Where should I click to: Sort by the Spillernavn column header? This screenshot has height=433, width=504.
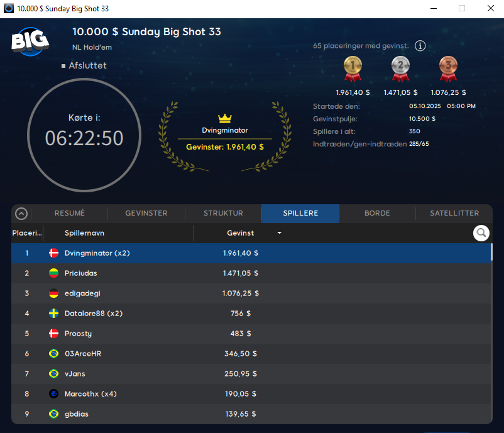84,233
